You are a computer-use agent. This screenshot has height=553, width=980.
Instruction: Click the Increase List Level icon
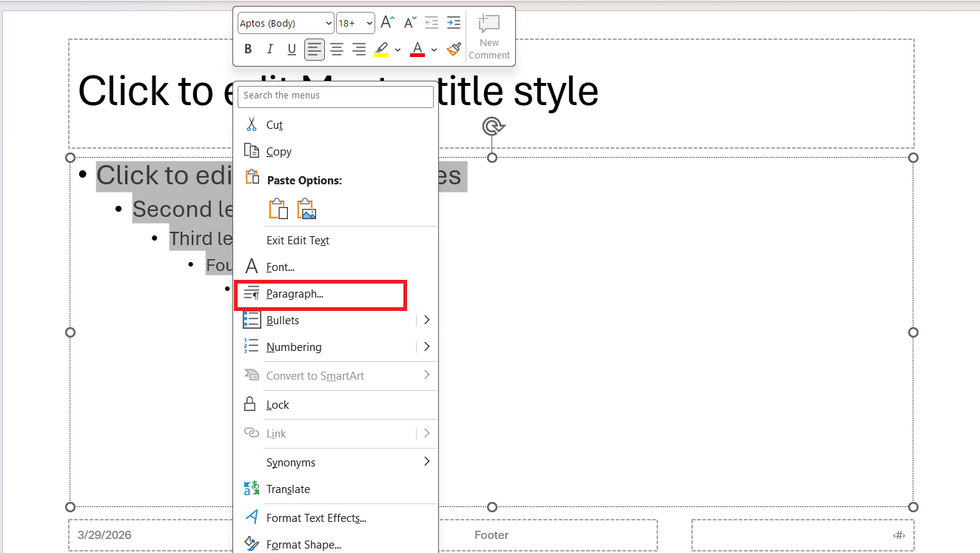(454, 23)
